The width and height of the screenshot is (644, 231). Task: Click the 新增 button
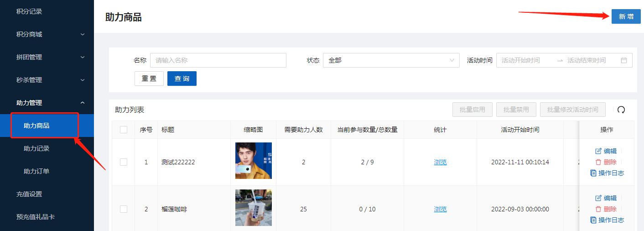(x=626, y=16)
